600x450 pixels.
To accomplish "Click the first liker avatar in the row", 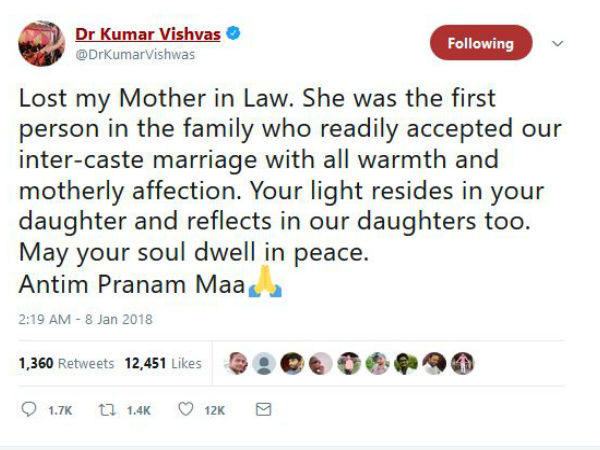I will (x=236, y=364).
